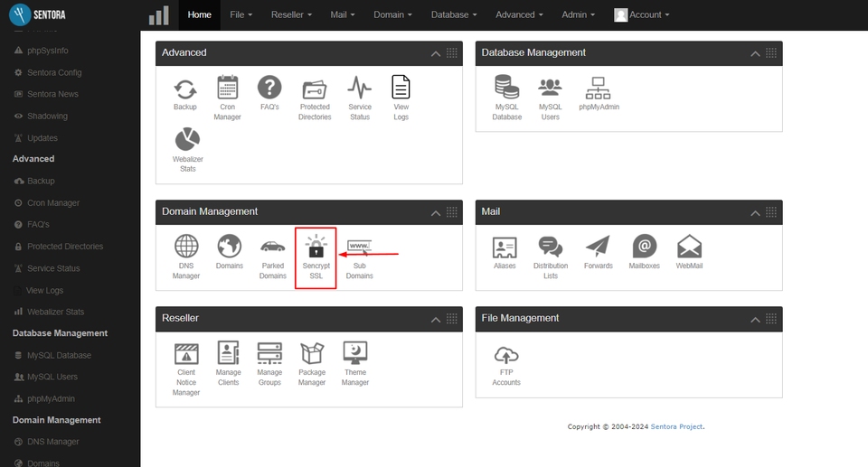
Task: Open the Advanced dropdown in top navbar
Action: (x=519, y=15)
